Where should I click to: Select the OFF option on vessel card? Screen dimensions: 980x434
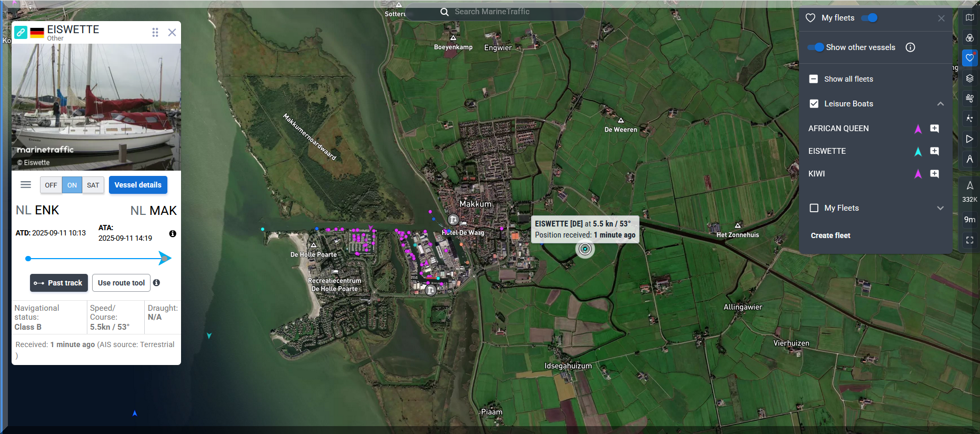coord(51,185)
